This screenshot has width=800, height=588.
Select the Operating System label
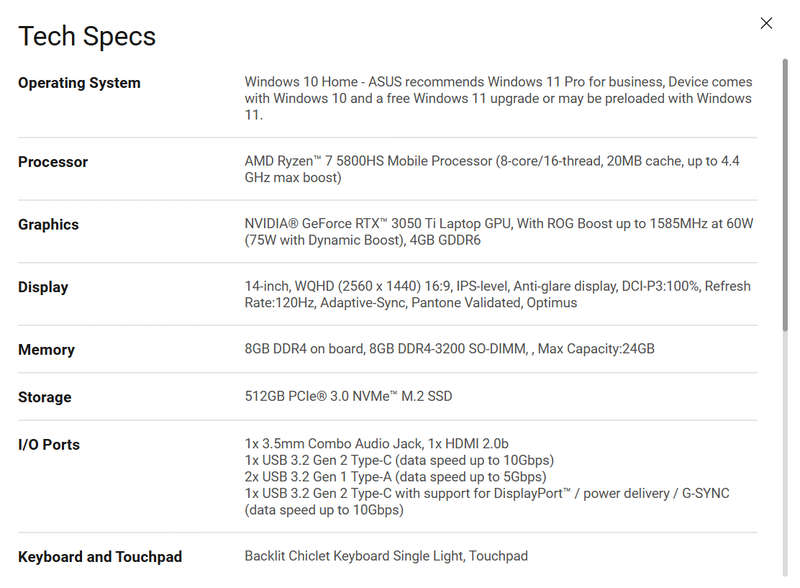click(79, 83)
